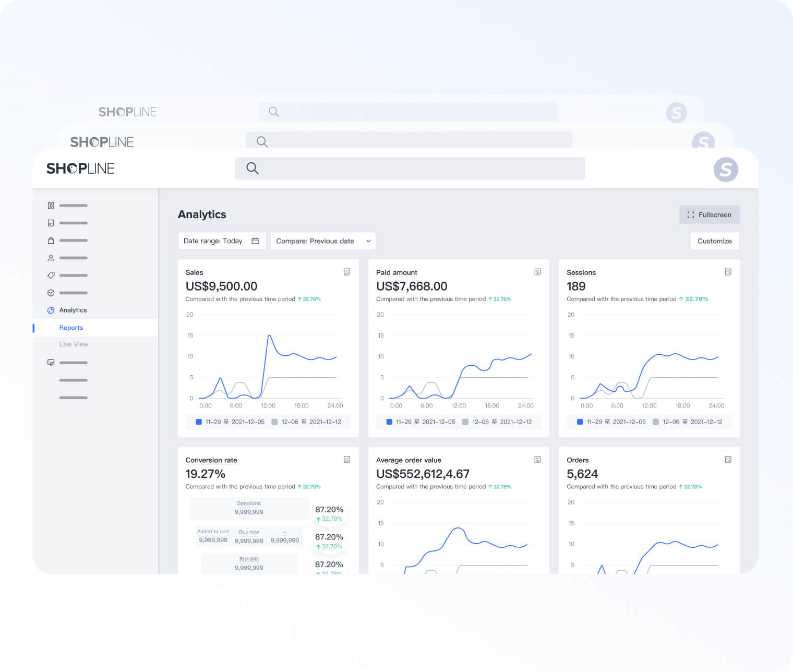Click the Paid amount value US$7,668.00

412,286
